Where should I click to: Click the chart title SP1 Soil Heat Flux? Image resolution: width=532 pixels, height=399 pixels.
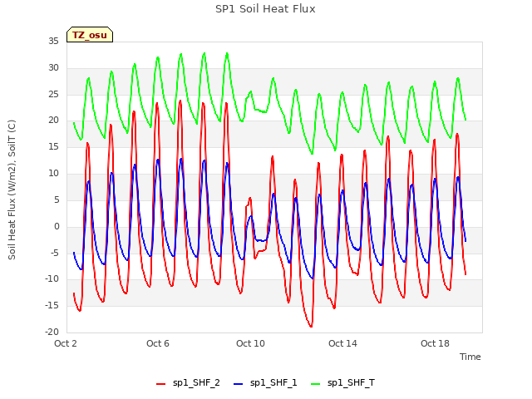(x=265, y=9)
